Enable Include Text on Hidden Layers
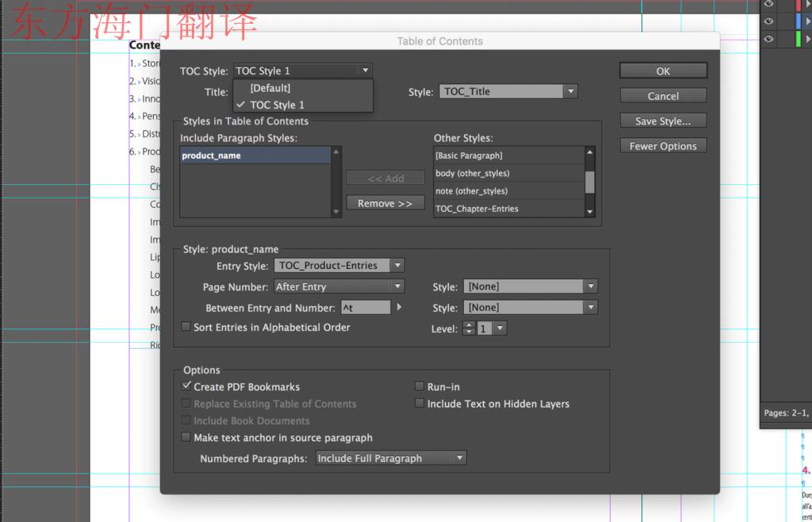This screenshot has height=522, width=812. click(x=419, y=404)
